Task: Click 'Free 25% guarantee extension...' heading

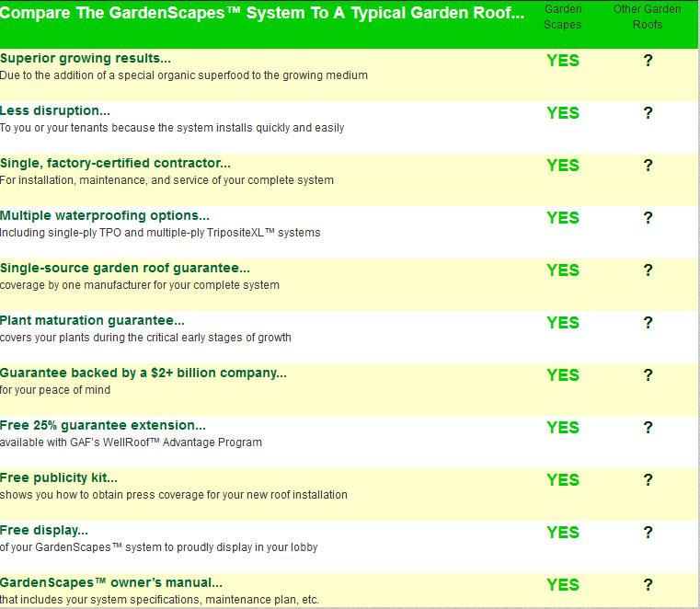Action: pos(103,426)
